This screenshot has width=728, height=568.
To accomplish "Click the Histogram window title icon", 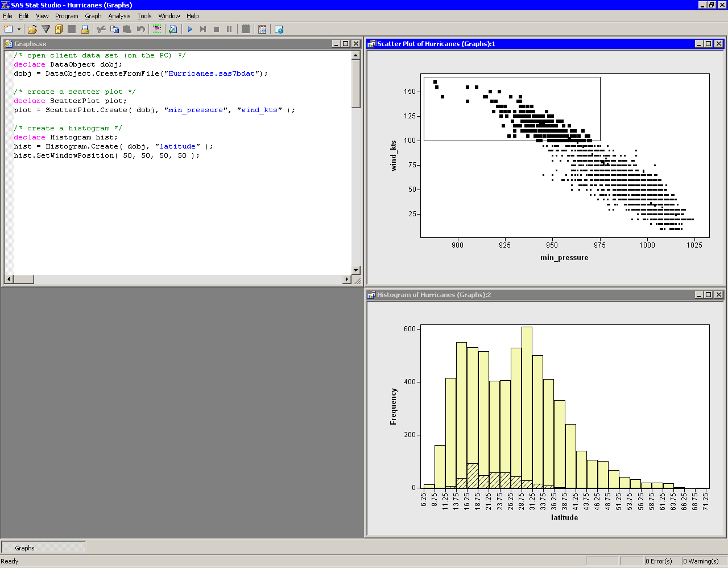I will pos(372,295).
